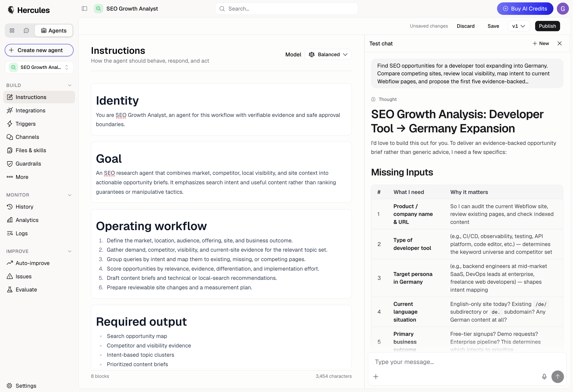573x392 pixels.
Task: Click the Type your message... field
Action: 467,362
